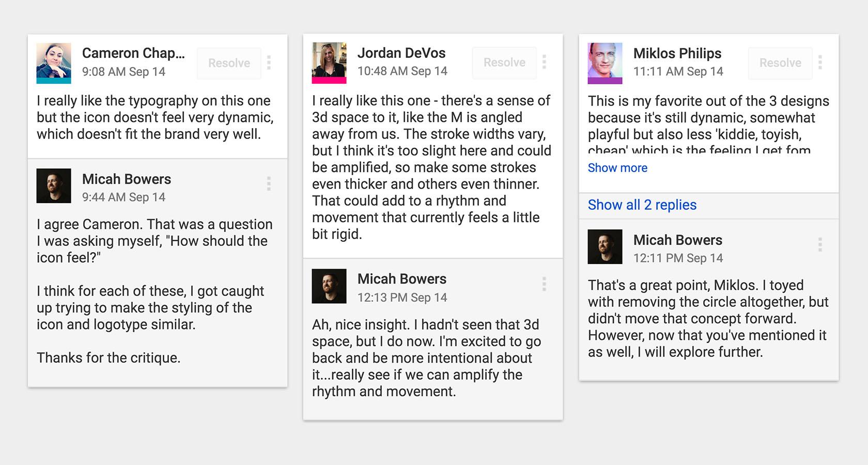Viewport: 868px width, 465px height.
Task: Click Micah Bowers's avatar on 9:44 AM reply
Action: point(54,186)
